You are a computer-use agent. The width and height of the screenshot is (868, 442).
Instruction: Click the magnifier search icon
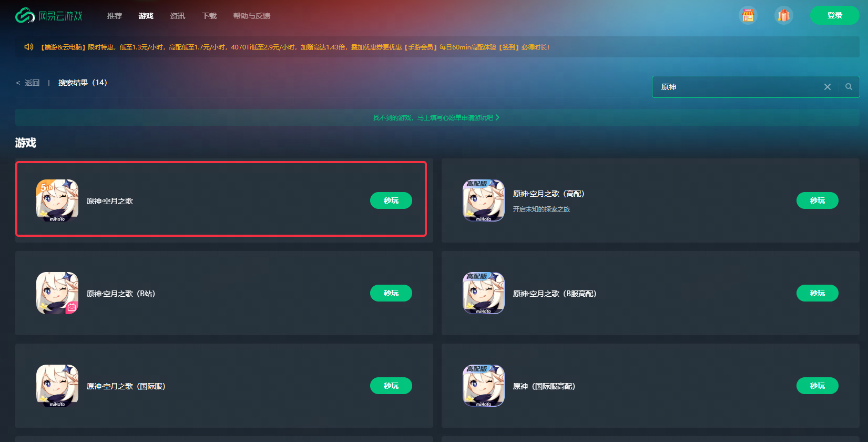tap(849, 87)
